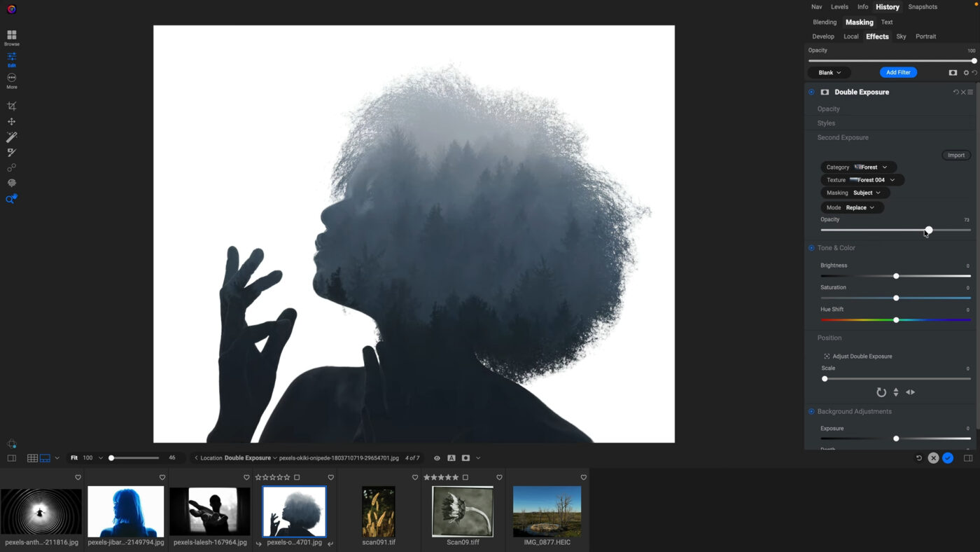Disable the Double Exposure filter toggle
Viewport: 980px width, 552px height.
(x=811, y=92)
